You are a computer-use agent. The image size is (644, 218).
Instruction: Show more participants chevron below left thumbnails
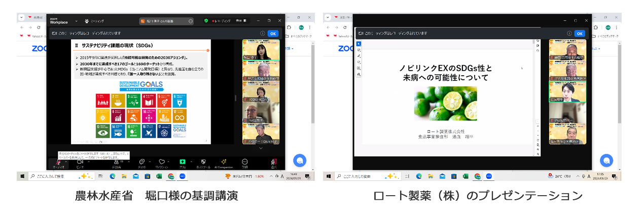tap(261, 148)
